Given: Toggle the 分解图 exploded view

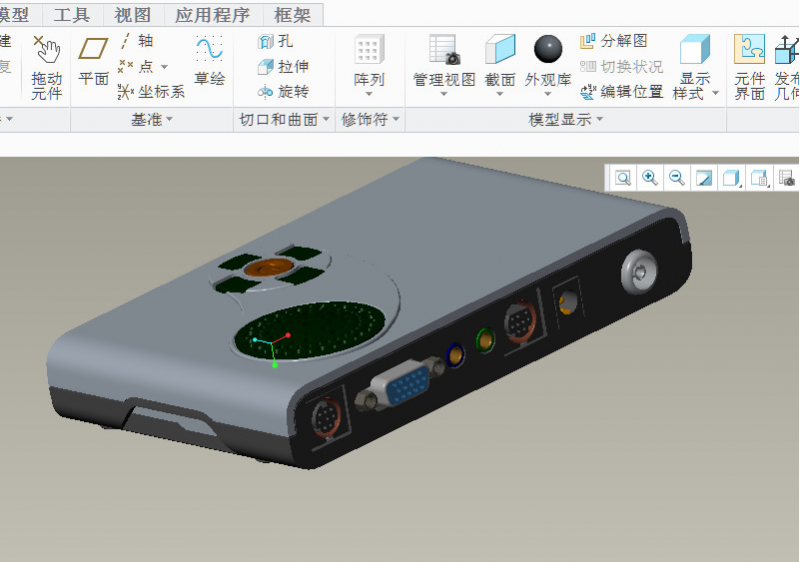Looking at the screenshot, I should pos(614,41).
